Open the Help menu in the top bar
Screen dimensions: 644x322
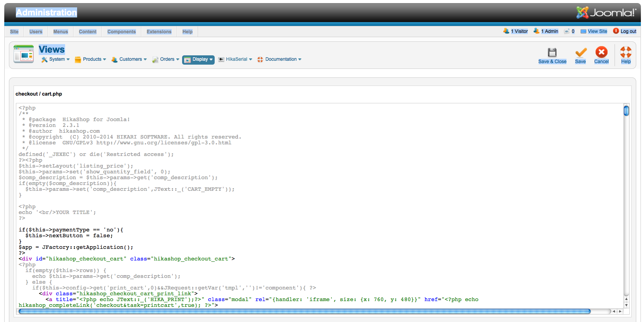click(188, 32)
